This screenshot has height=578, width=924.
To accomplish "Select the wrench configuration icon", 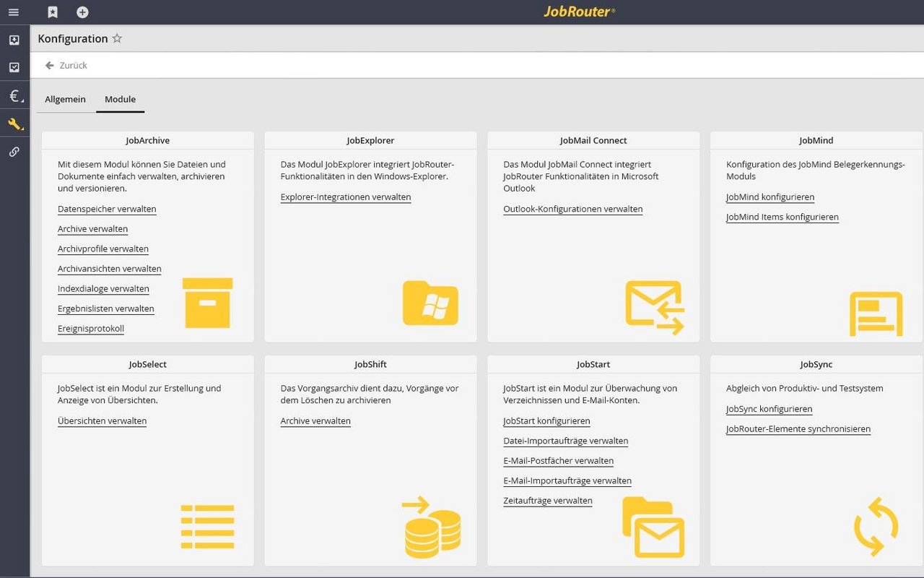I will [x=14, y=123].
